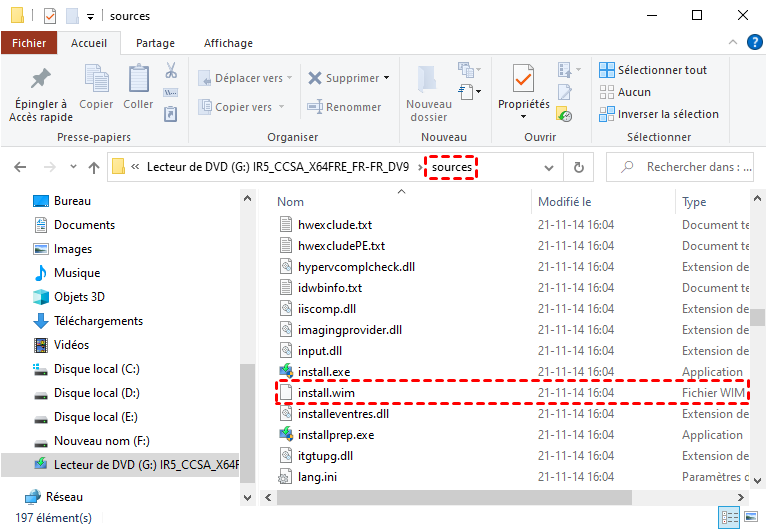
Task: Switch to details view icon in status bar
Action: [729, 517]
